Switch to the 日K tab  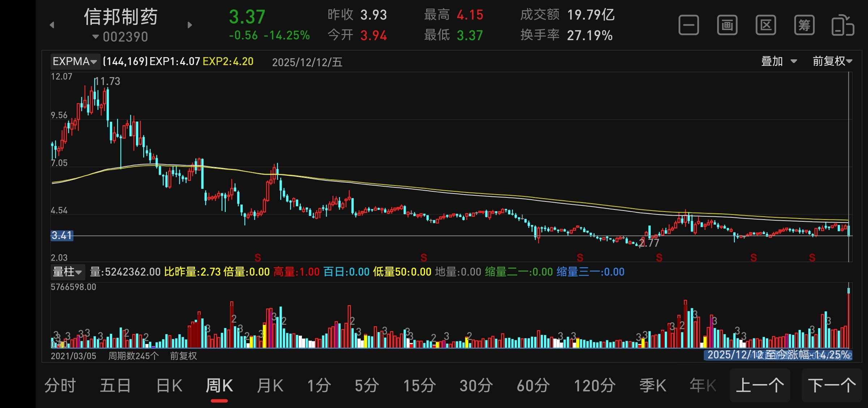(169, 386)
